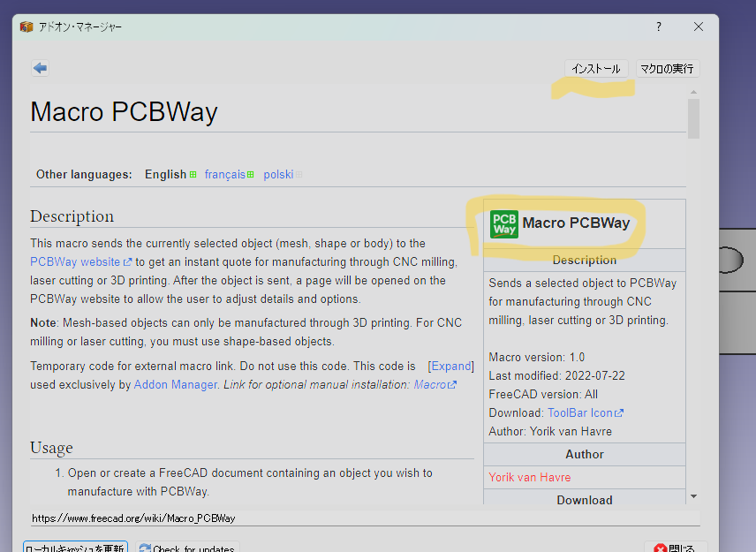Click the blue back arrow button
The image size is (756, 552).
click(x=40, y=68)
